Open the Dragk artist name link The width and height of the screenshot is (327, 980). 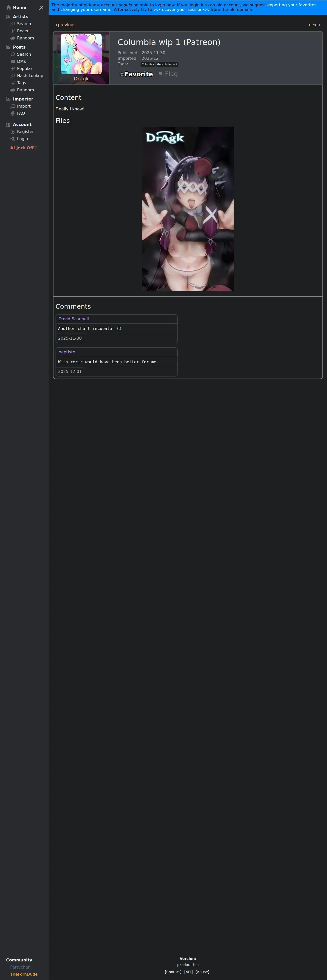[81, 79]
